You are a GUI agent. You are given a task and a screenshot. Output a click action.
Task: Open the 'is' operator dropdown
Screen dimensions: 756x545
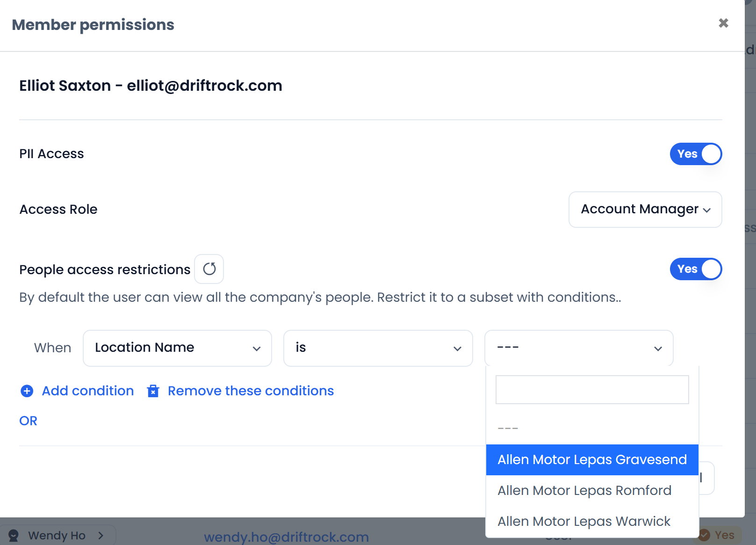click(378, 348)
